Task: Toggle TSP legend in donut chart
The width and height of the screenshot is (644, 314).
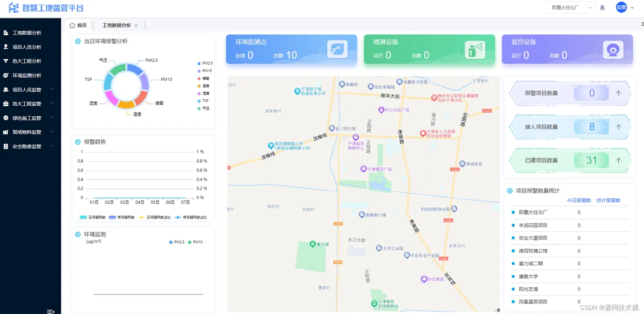Action: (203, 101)
